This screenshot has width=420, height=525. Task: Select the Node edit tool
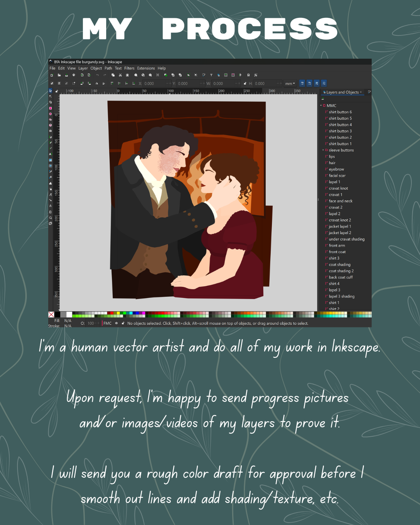(51, 96)
